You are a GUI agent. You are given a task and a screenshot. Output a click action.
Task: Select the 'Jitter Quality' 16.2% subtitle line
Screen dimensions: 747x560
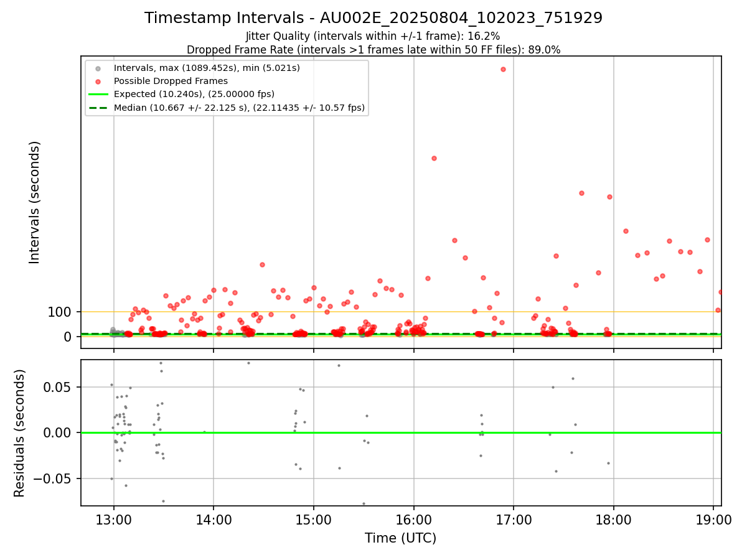pyautogui.click(x=374, y=37)
